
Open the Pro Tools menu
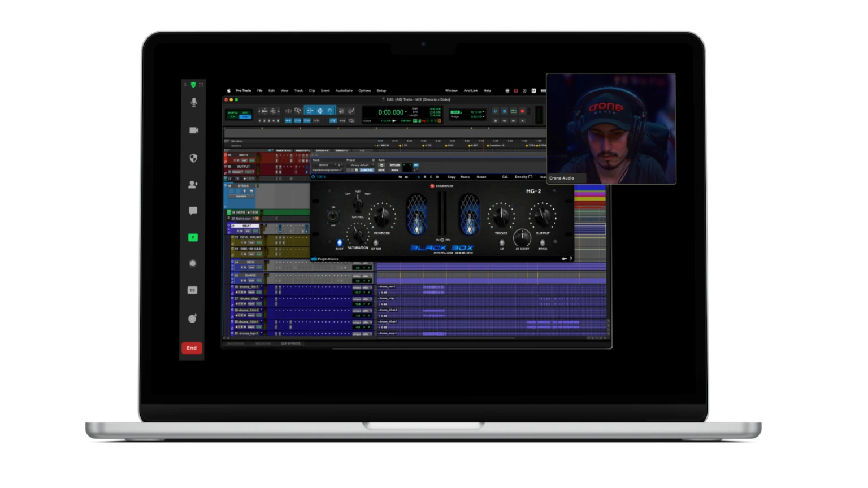coord(243,90)
